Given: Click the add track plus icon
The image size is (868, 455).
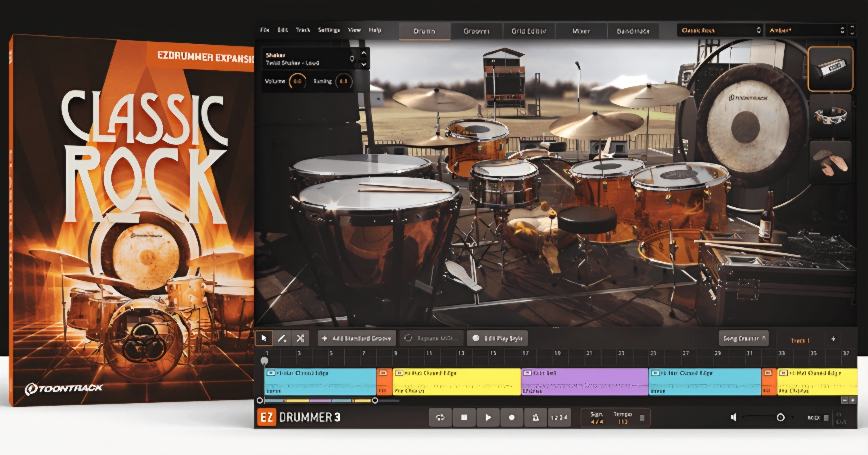Looking at the screenshot, I should 833,339.
